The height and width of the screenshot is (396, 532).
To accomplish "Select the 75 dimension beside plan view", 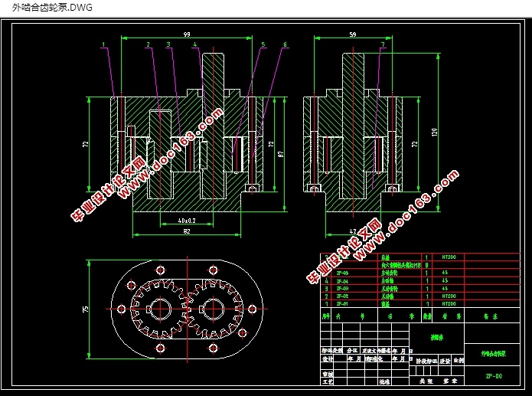I will [86, 309].
